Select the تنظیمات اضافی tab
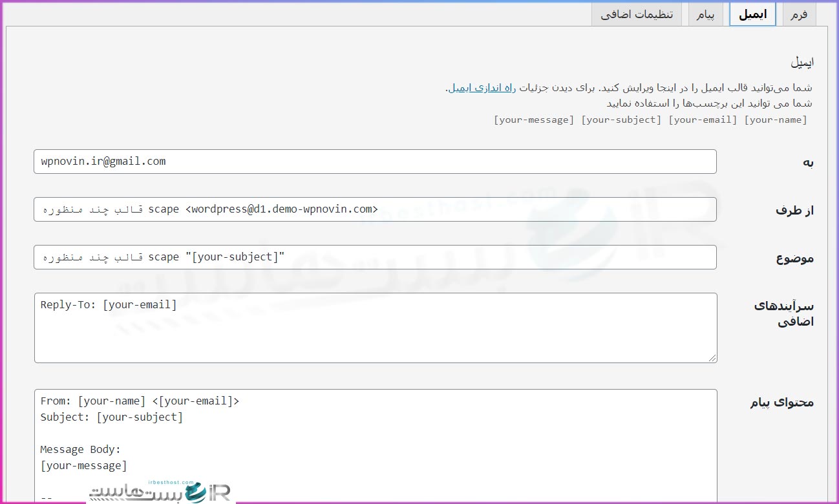 [x=637, y=14]
